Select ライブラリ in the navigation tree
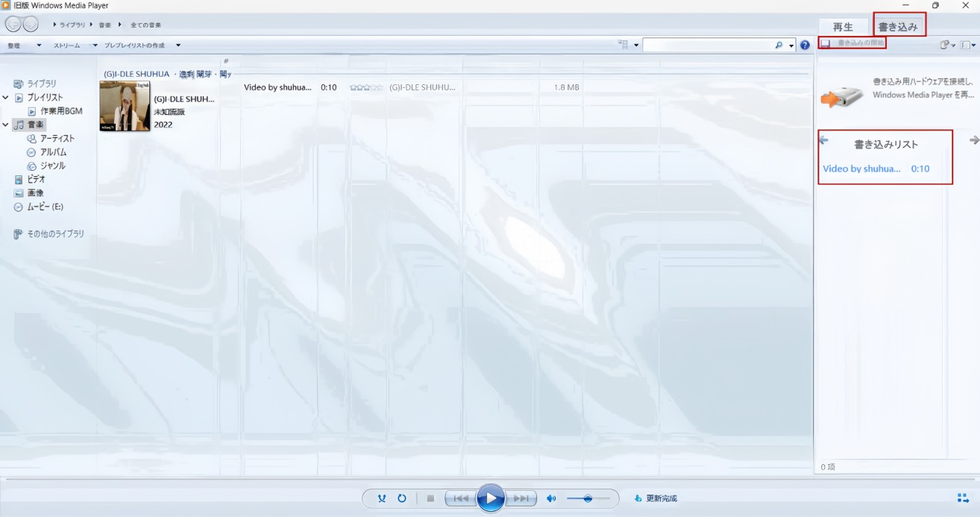The height and width of the screenshot is (517, 980). (42, 84)
